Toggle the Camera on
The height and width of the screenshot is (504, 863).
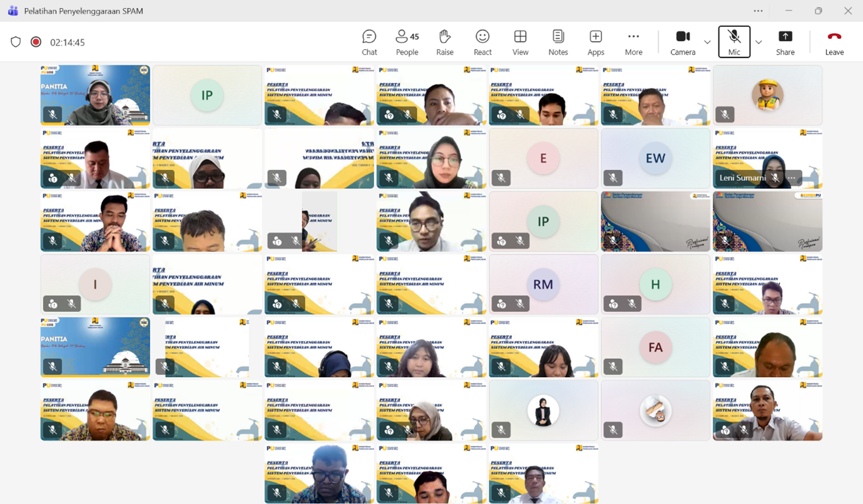[682, 42]
